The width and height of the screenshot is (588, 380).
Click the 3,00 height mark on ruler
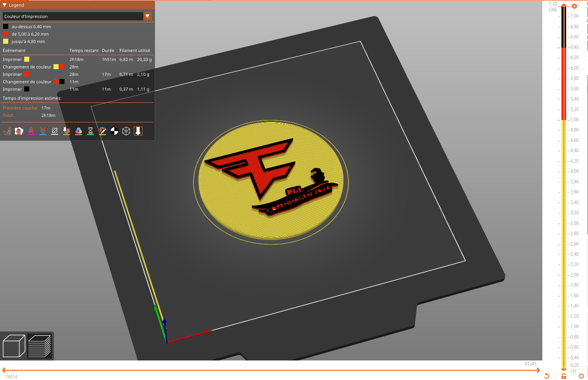pos(574,223)
